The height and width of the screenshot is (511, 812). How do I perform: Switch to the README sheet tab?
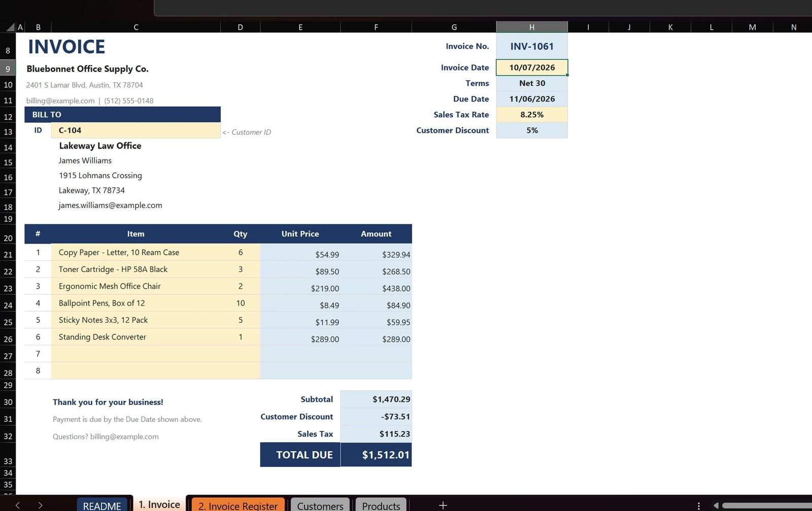point(102,505)
